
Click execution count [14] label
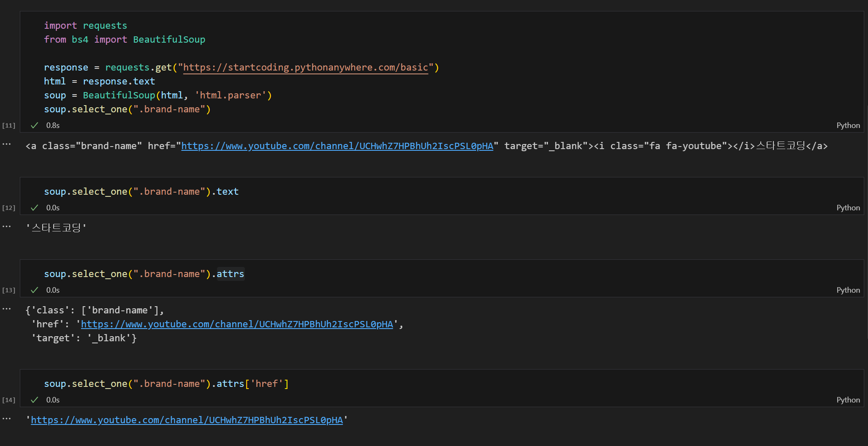pyautogui.click(x=9, y=400)
